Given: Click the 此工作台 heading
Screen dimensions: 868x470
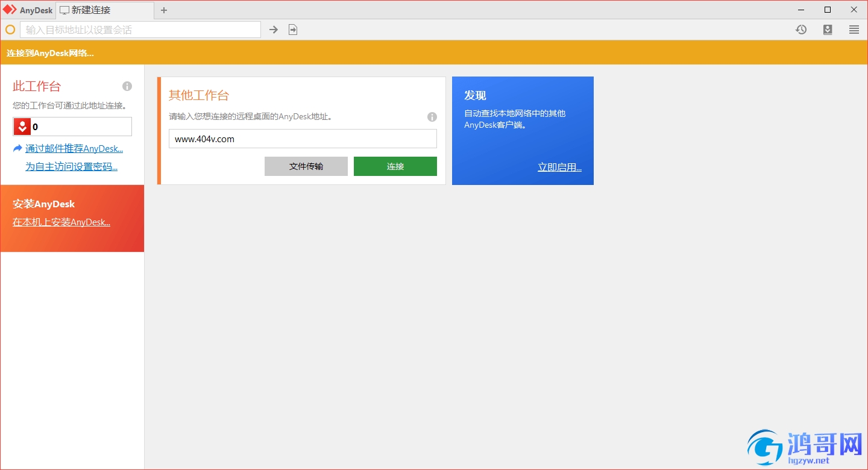Looking at the screenshot, I should [x=37, y=86].
